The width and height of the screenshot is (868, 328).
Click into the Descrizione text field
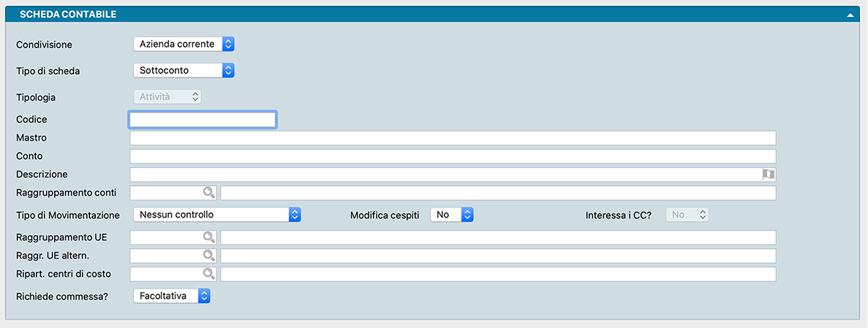click(443, 174)
